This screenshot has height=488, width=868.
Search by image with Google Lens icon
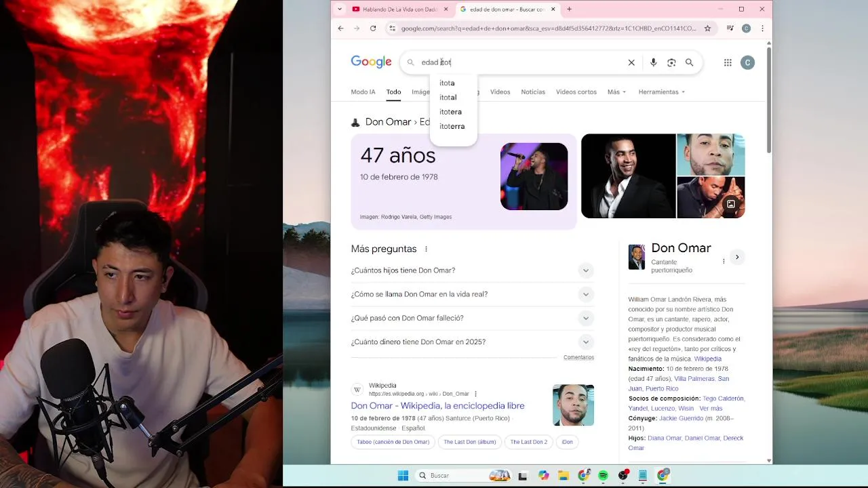pos(671,62)
